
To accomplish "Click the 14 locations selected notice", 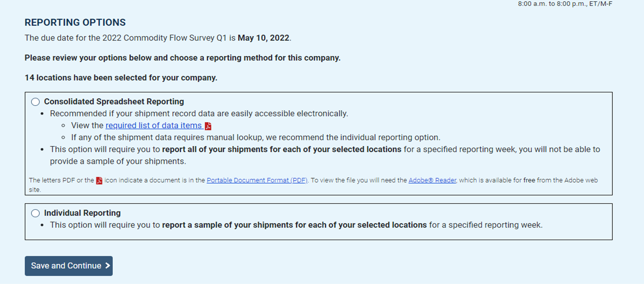I will point(121,78).
